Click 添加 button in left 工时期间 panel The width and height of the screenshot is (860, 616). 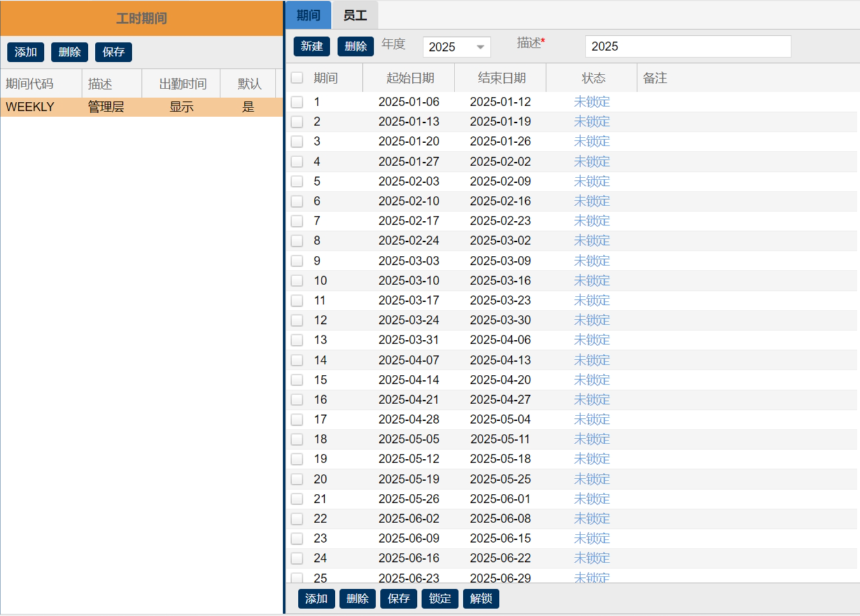coord(25,52)
